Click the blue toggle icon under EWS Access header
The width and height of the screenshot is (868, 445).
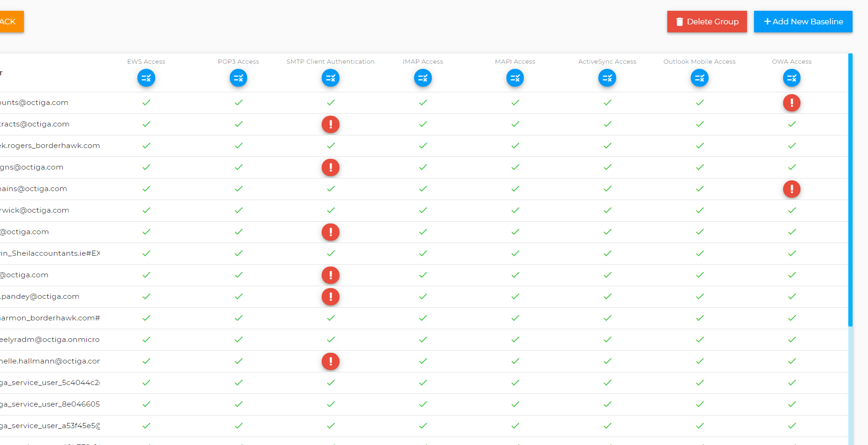[146, 78]
